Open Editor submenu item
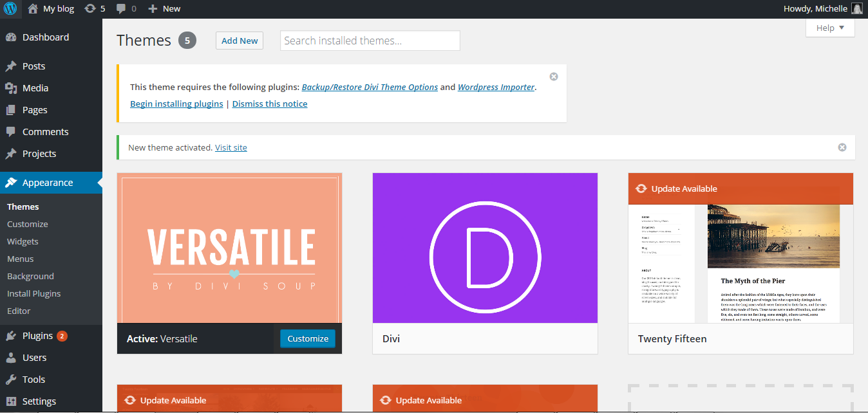 coord(19,311)
